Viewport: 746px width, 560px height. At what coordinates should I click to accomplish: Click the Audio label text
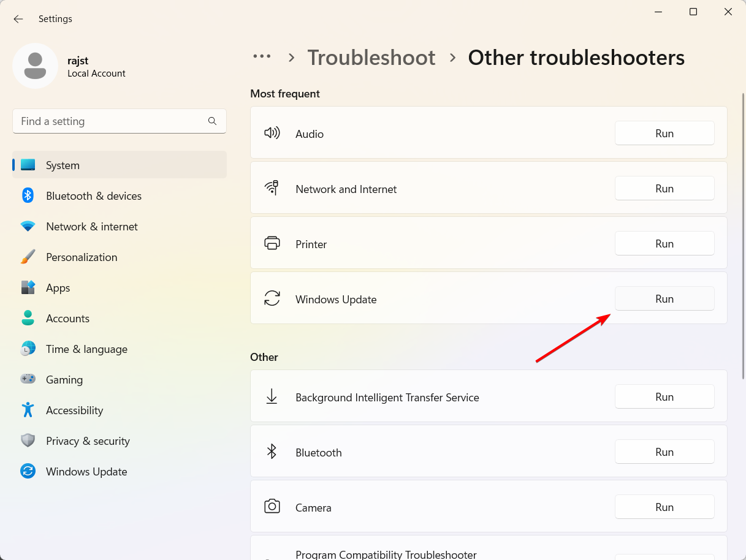(310, 134)
